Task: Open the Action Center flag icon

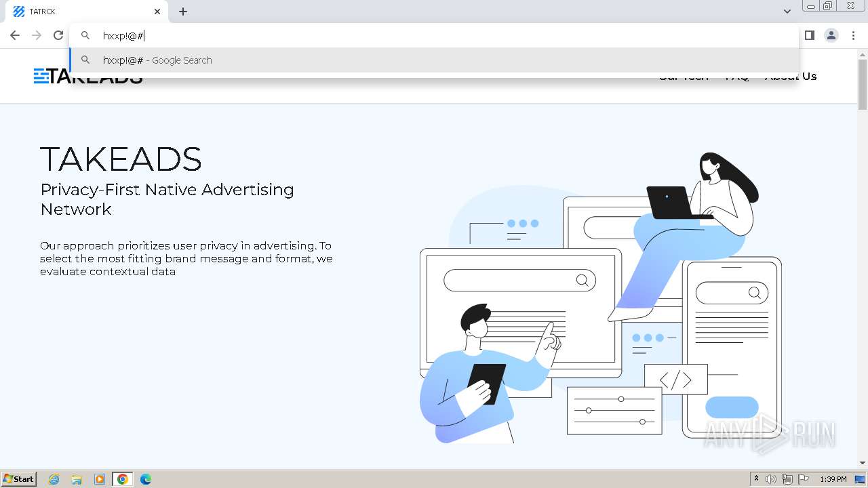Action: pyautogui.click(x=804, y=479)
